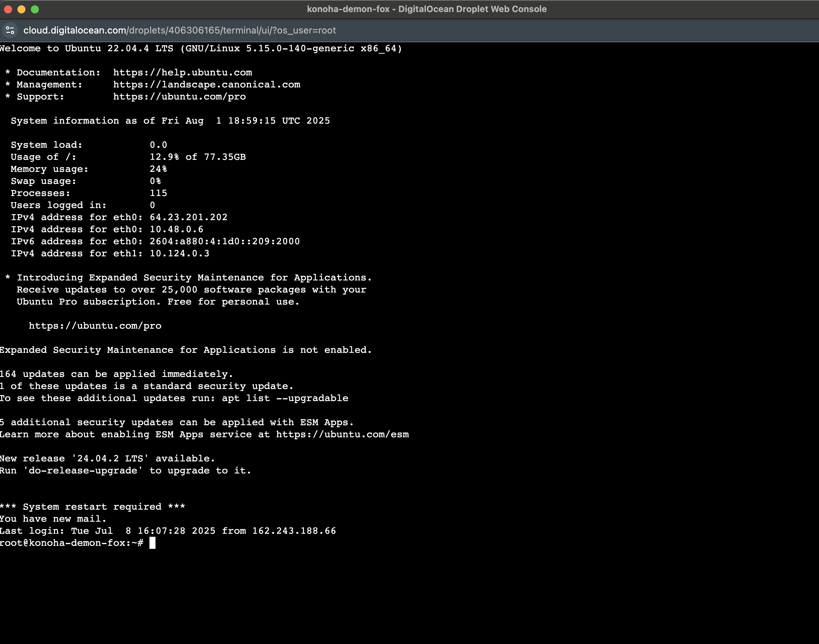
Task: Click 'Last login: Tue Jul 8 16:07:28 2025' text
Action: tap(108, 531)
